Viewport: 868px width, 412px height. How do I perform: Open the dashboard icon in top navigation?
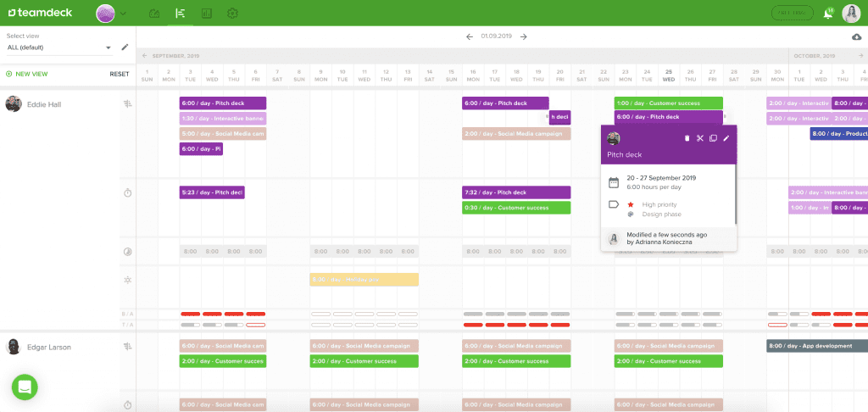pos(153,14)
